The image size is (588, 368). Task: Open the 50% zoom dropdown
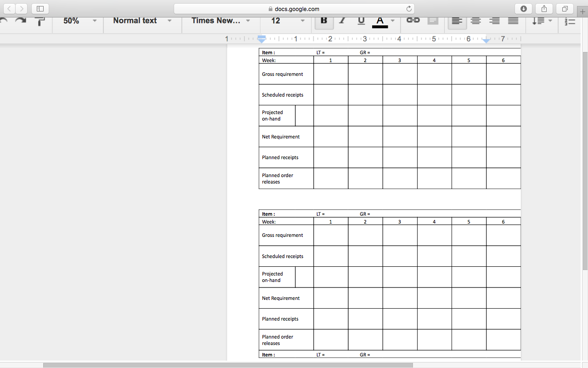point(80,21)
